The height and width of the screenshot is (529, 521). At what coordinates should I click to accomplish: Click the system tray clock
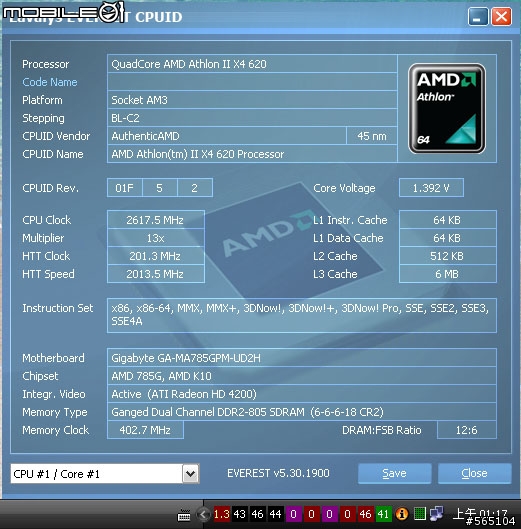pyautogui.click(x=480, y=514)
